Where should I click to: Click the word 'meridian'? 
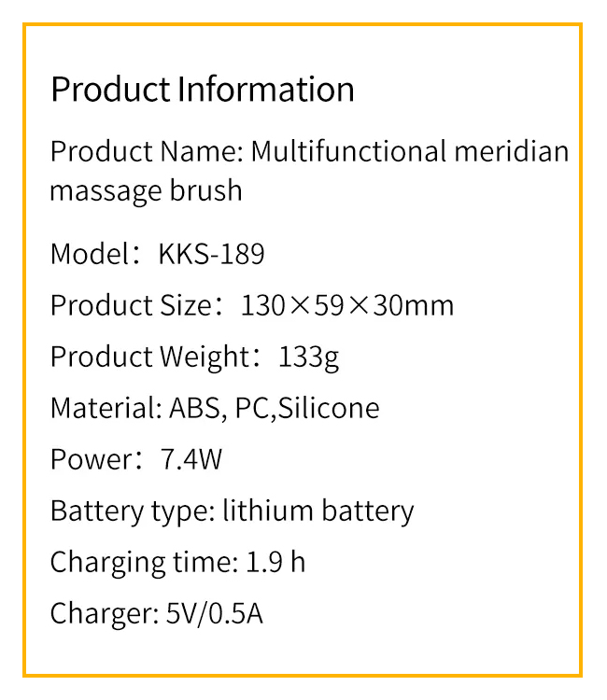pos(512,151)
